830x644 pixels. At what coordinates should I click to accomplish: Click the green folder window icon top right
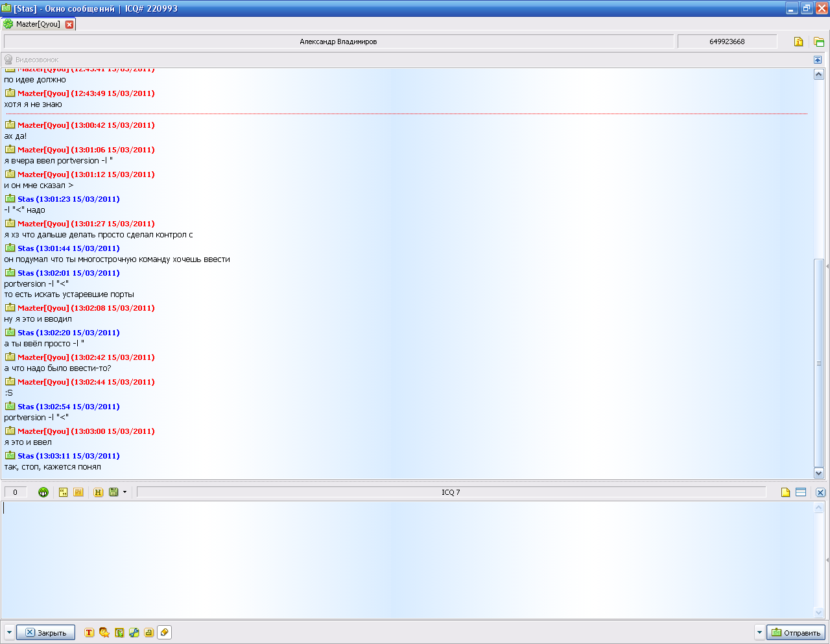click(819, 42)
